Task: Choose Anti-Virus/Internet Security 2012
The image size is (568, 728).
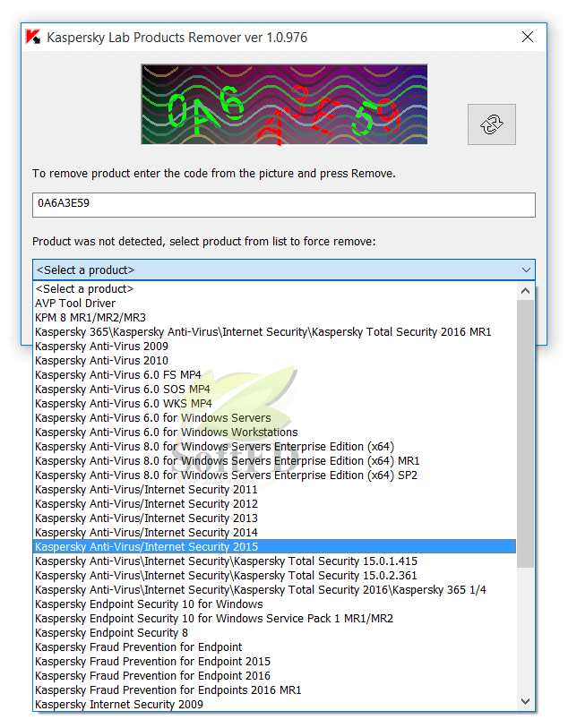Action: [274, 504]
